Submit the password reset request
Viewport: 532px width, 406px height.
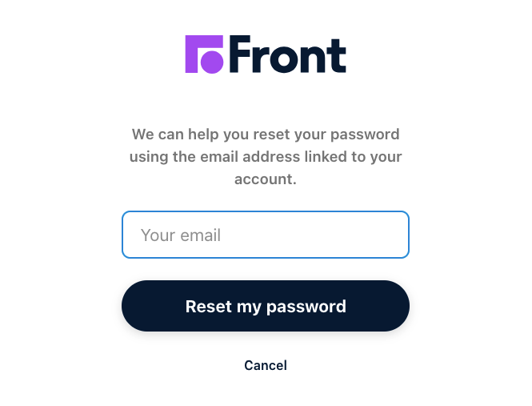tap(265, 306)
